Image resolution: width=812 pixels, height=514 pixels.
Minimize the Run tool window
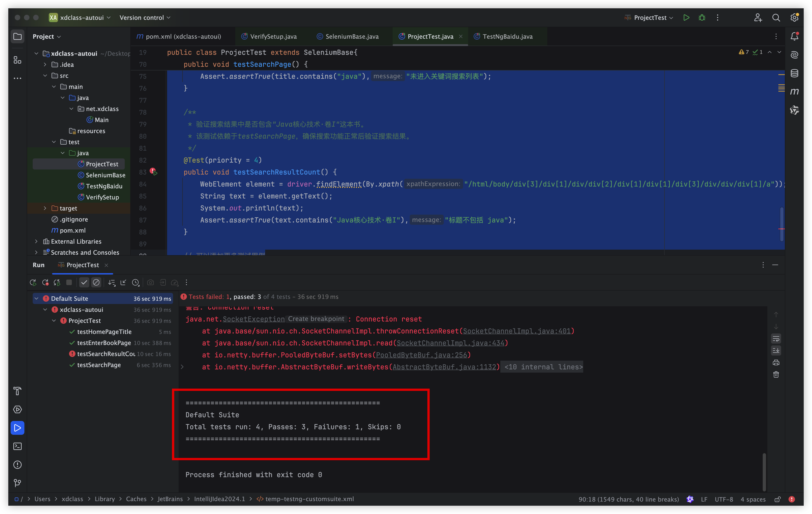point(775,265)
